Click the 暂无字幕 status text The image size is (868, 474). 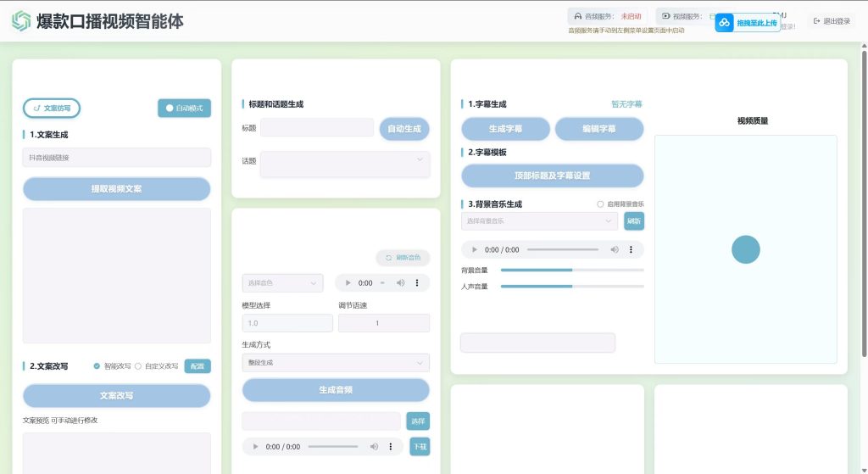pos(626,104)
